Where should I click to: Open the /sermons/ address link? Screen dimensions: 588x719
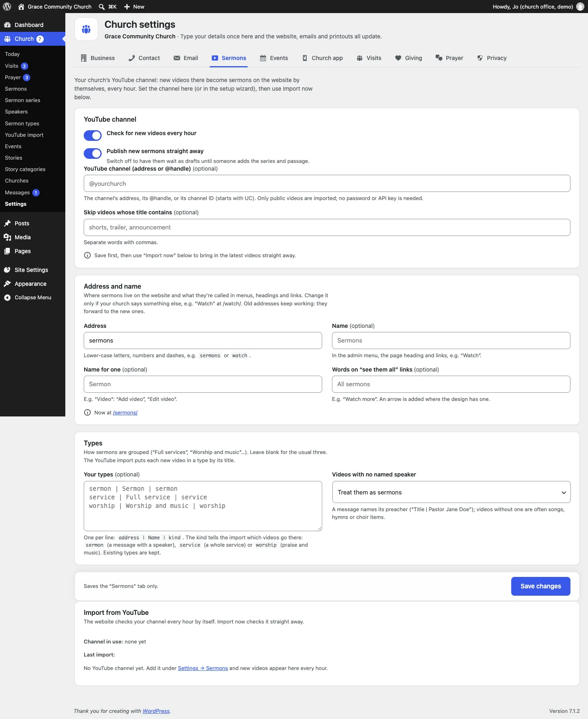click(x=125, y=413)
